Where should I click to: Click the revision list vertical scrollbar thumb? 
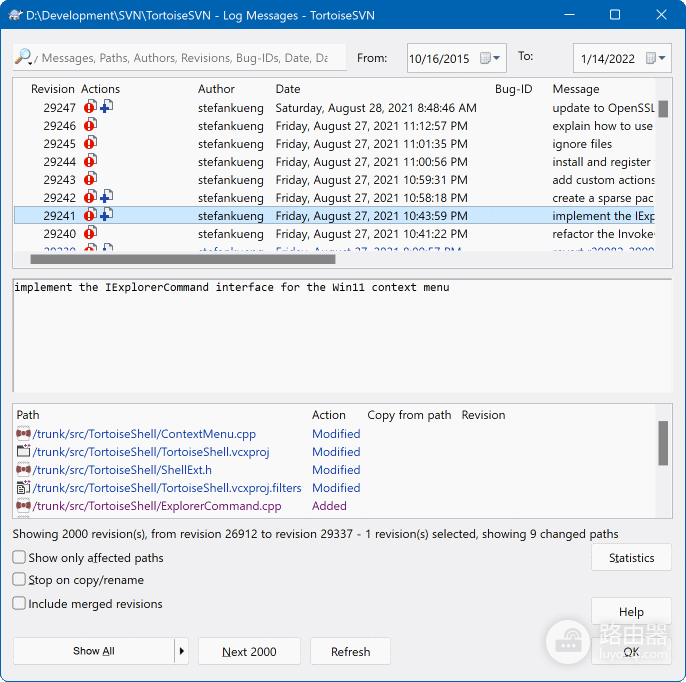coord(663,108)
